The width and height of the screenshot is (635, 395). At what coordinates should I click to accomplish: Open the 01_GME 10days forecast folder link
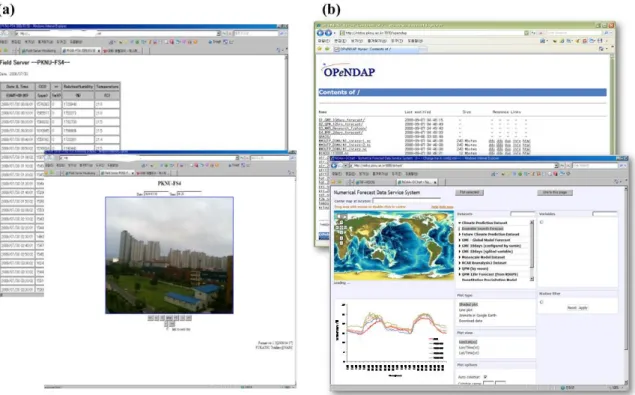click(x=342, y=120)
